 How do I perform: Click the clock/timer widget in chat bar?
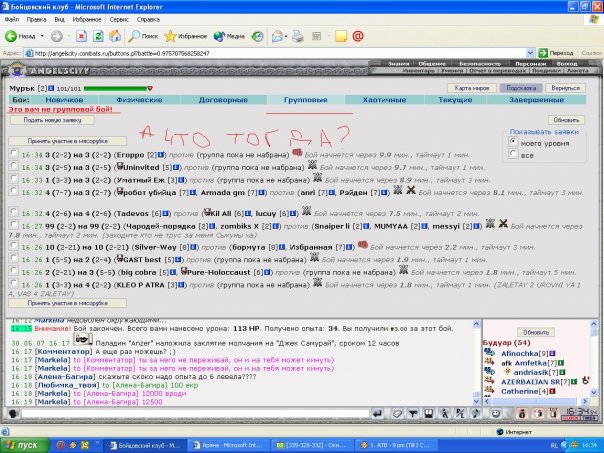tap(581, 414)
